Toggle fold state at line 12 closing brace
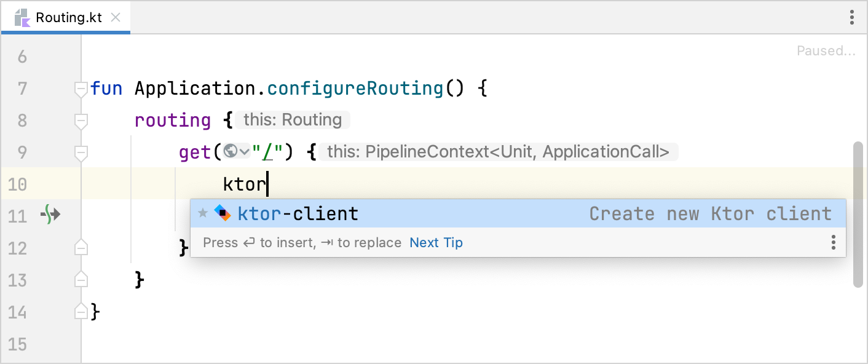The width and height of the screenshot is (868, 364). click(80, 248)
